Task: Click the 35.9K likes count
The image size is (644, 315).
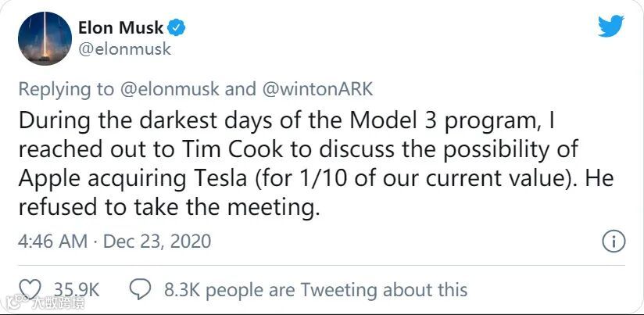Action: coord(76,290)
